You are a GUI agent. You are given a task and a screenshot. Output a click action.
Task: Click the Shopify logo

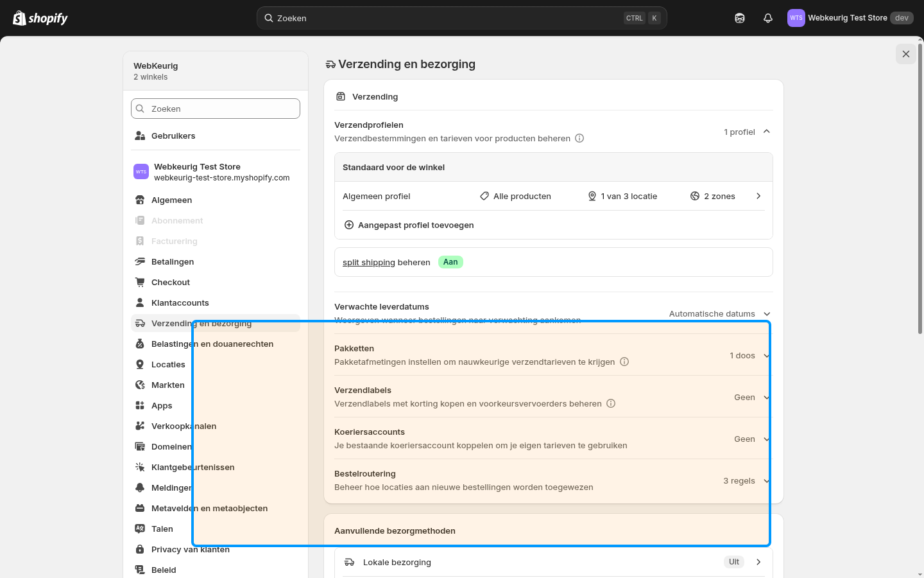click(x=40, y=18)
